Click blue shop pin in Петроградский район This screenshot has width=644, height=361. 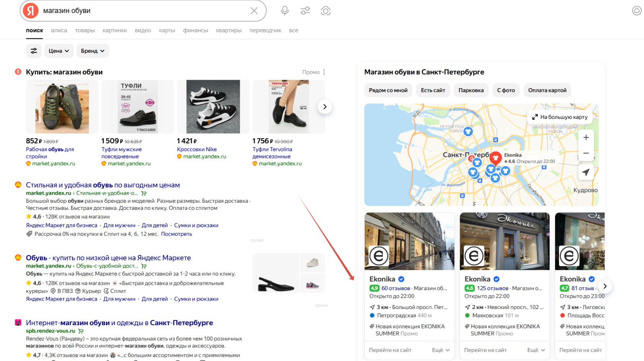(468, 131)
